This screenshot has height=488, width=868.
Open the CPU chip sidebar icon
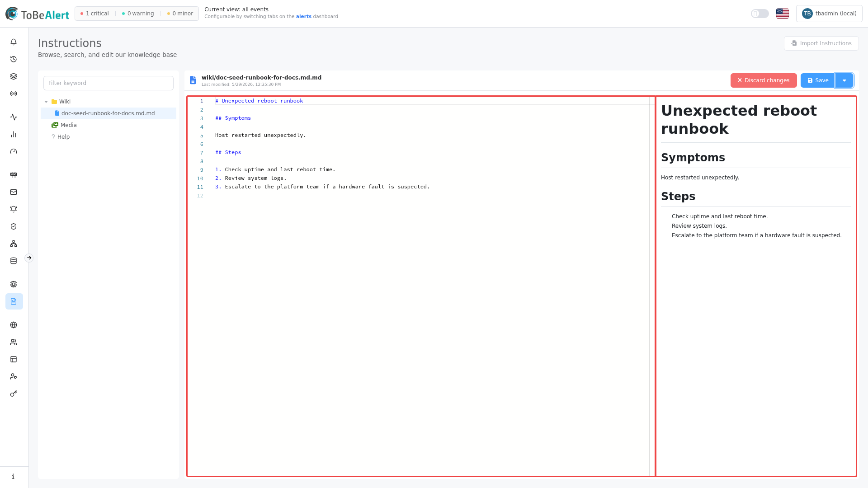(x=14, y=284)
